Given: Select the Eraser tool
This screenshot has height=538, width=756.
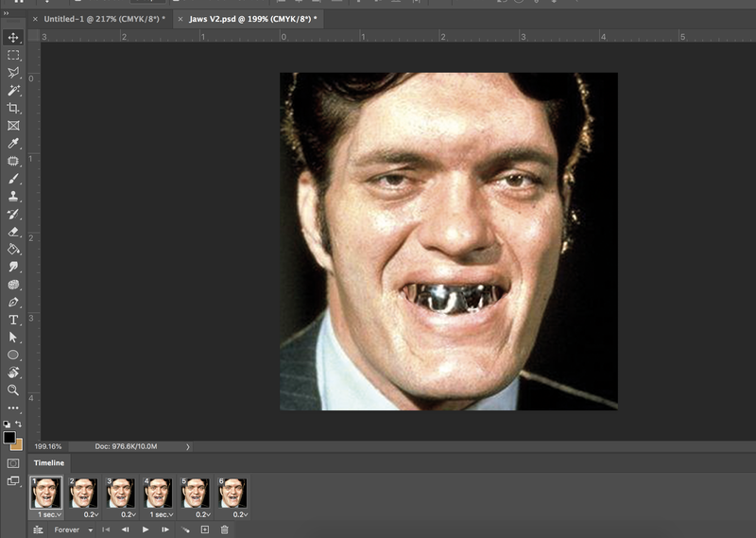Looking at the screenshot, I should tap(13, 232).
